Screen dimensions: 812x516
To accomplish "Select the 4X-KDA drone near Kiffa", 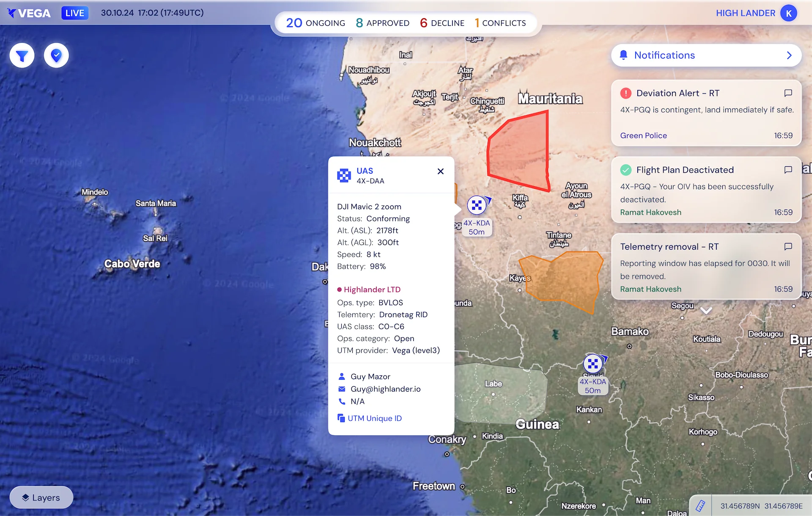I will click(x=477, y=205).
